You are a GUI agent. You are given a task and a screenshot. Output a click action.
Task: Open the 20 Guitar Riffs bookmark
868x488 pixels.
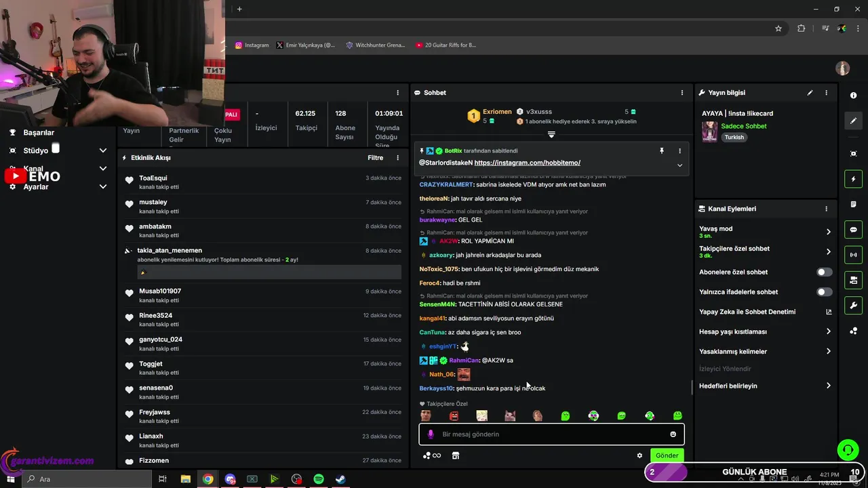coord(446,45)
